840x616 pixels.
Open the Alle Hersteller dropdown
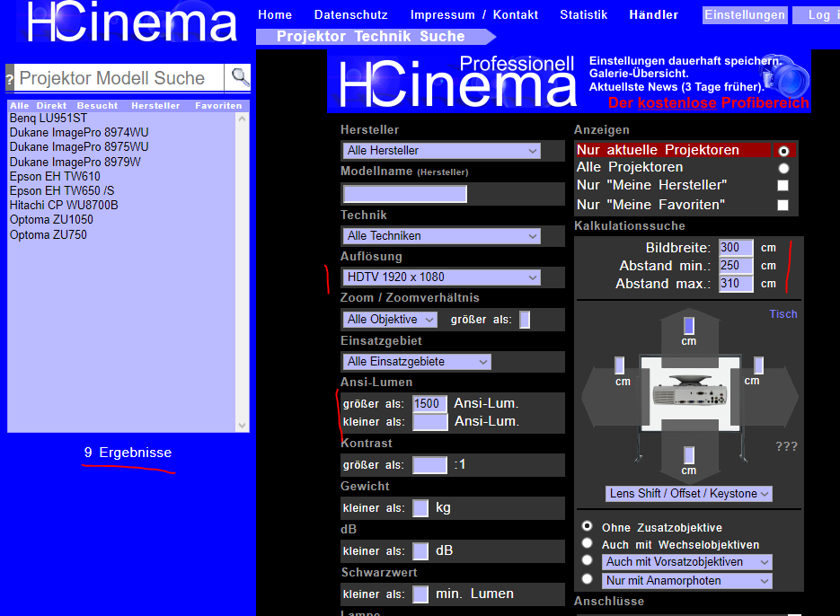[x=441, y=151]
